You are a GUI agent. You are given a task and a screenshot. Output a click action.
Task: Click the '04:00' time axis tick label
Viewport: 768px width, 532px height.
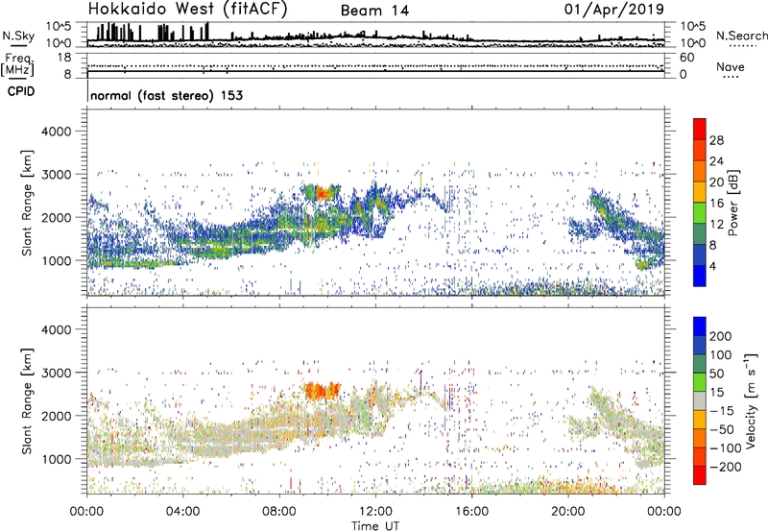click(182, 512)
